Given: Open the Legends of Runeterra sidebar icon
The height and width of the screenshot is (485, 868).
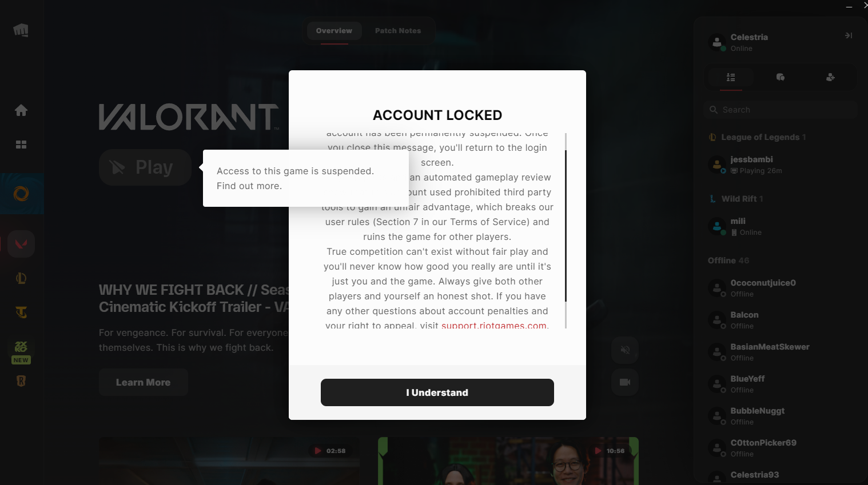Looking at the screenshot, I should pos(21,381).
